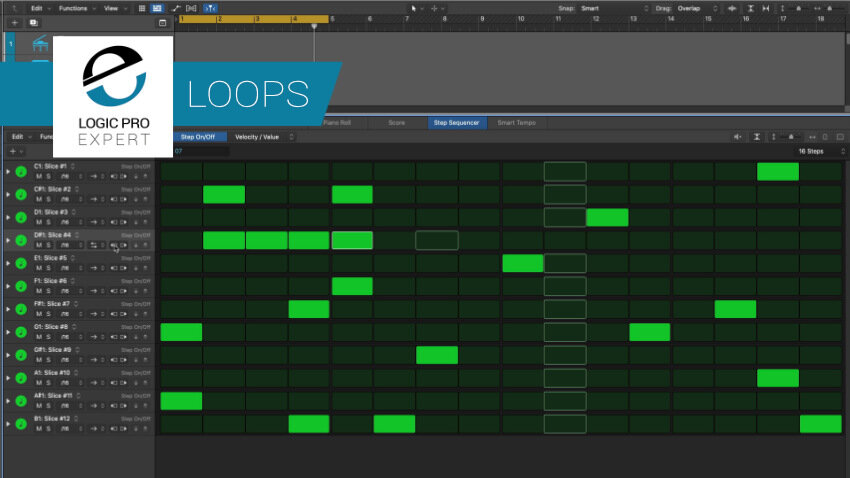850x478 pixels.
Task: Adjust the step sequencer zoom slider
Action: [791, 137]
